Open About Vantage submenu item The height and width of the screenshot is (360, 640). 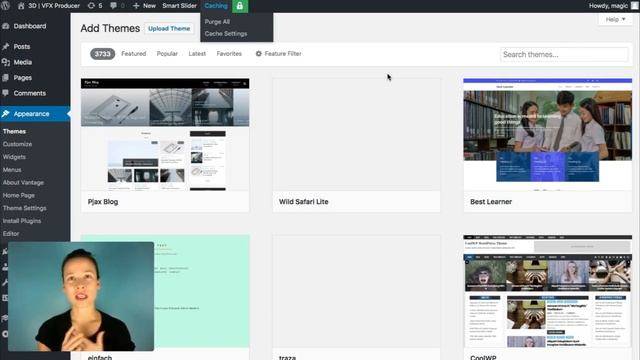23,182
